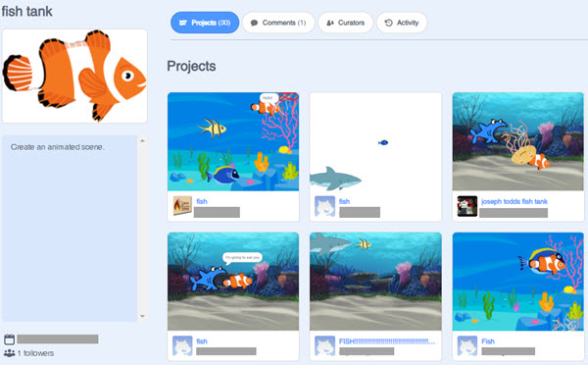Click default cat avatar beside FISH!!!! project
This screenshot has height=365, width=588.
[324, 345]
